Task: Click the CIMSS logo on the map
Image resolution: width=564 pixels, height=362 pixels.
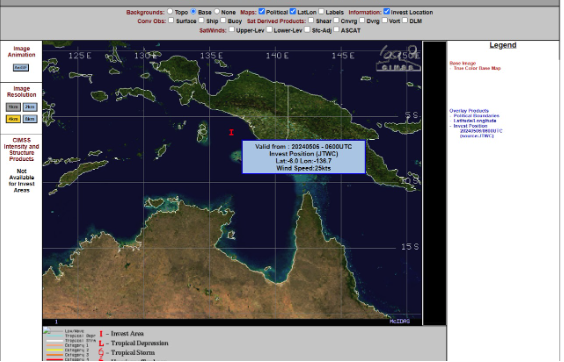Action: coord(399,59)
